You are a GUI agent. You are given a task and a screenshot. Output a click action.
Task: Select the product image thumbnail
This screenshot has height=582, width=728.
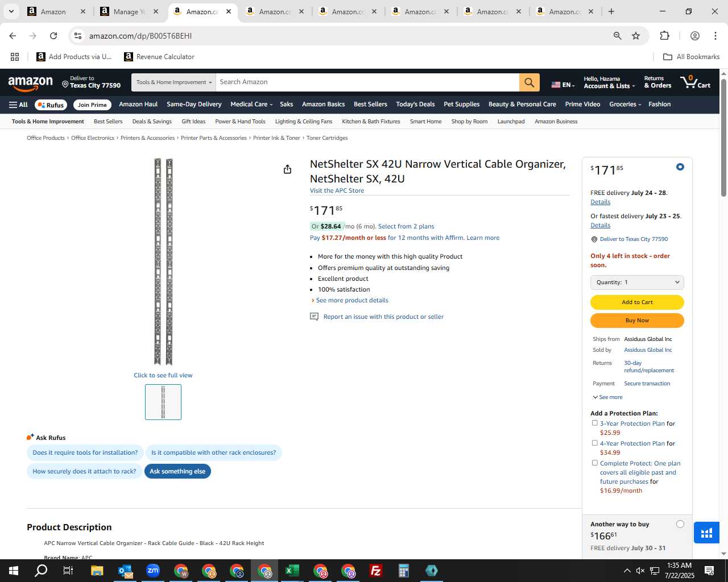tap(163, 402)
